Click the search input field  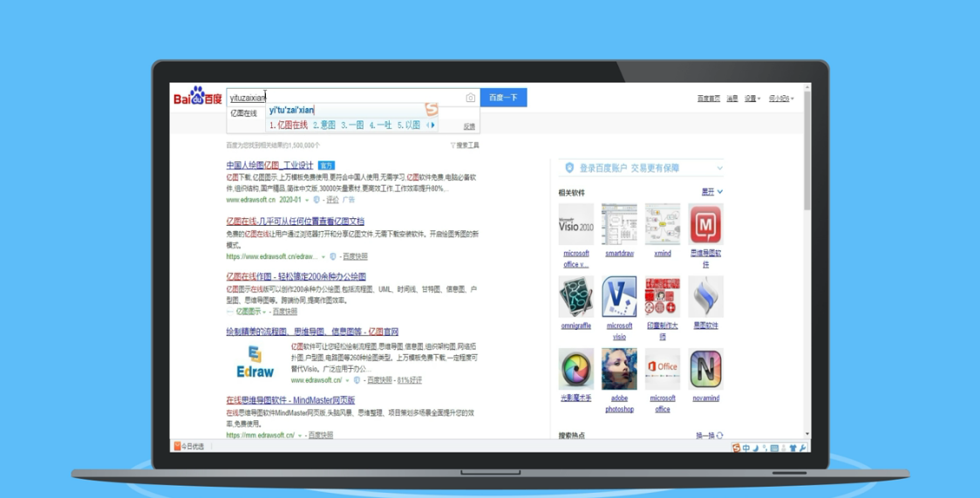(353, 98)
